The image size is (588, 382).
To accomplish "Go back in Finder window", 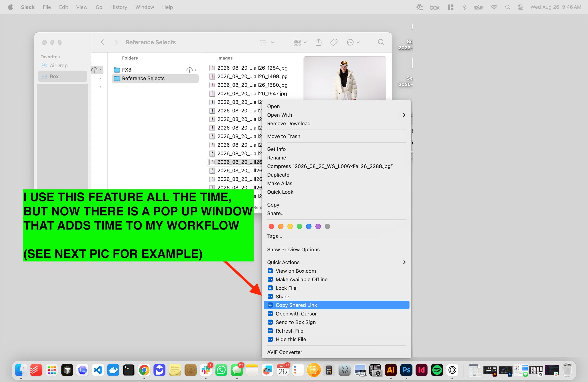I will (102, 42).
